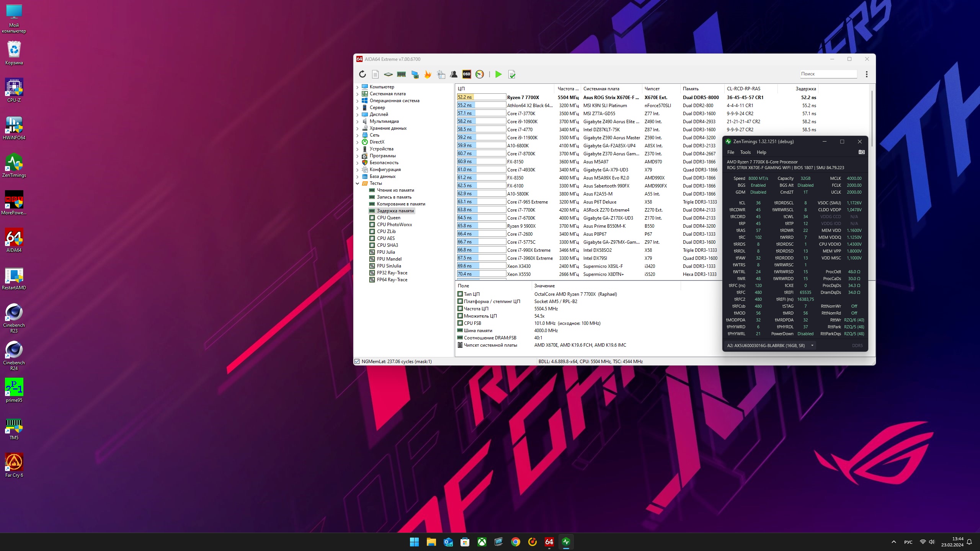This screenshot has height=551, width=980.
Task: Open the AIDA64 three-dot options menu
Action: coord(867,74)
